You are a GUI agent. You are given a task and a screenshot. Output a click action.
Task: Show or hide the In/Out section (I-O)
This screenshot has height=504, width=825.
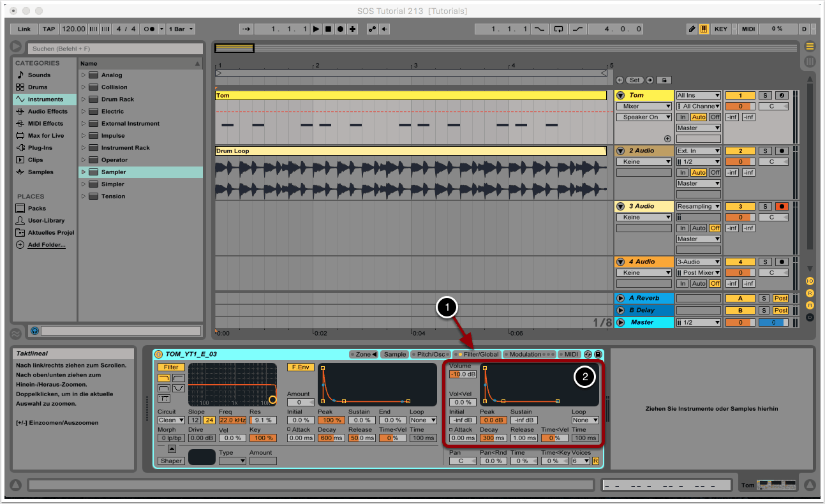coord(810,281)
